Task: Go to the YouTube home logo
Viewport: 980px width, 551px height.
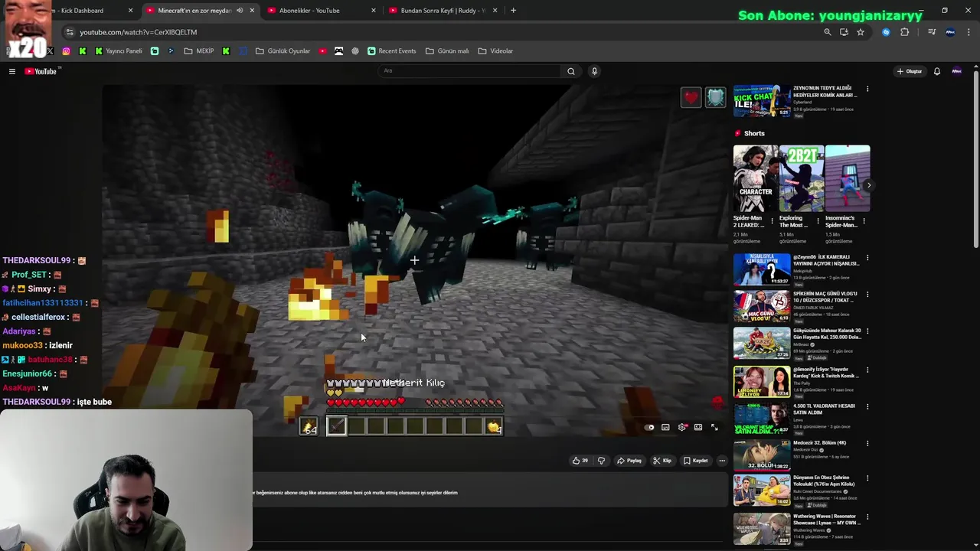Action: pyautogui.click(x=41, y=71)
